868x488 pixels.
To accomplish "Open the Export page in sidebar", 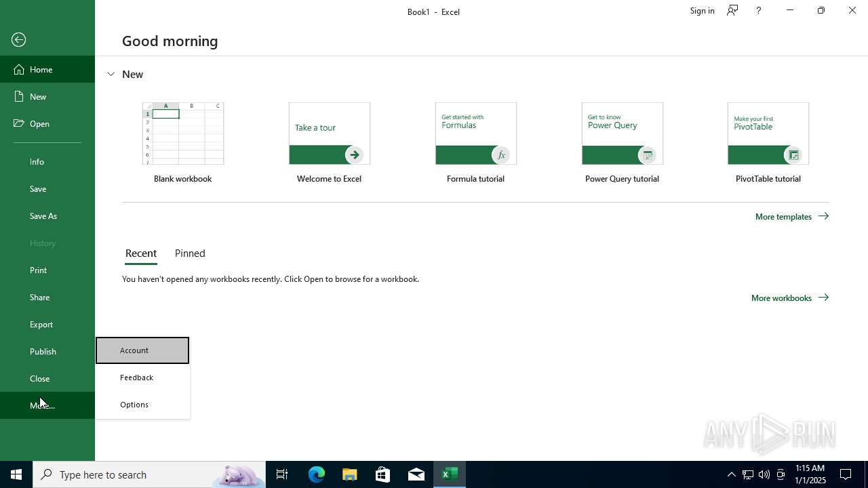I will click(x=47, y=324).
